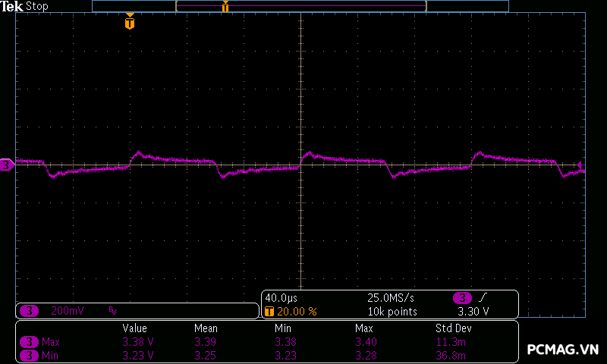The height and width of the screenshot is (364, 607).
Task: Click the orange T delay icon
Action: tap(269, 312)
